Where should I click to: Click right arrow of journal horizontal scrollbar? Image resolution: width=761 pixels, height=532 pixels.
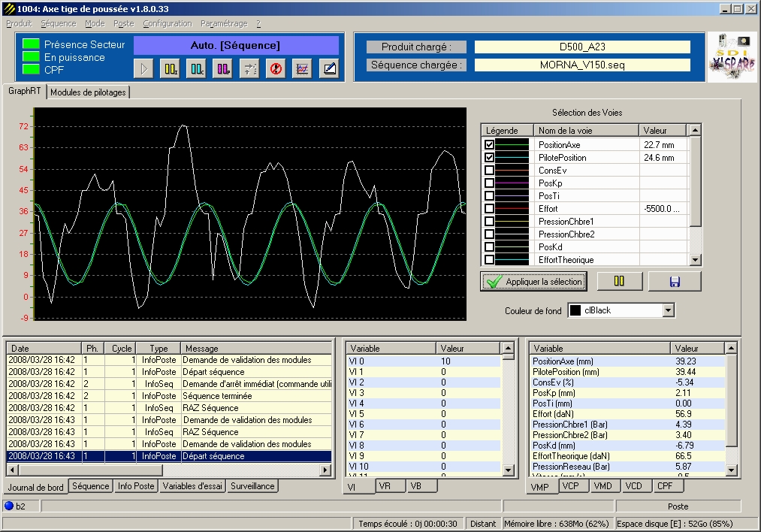[325, 470]
